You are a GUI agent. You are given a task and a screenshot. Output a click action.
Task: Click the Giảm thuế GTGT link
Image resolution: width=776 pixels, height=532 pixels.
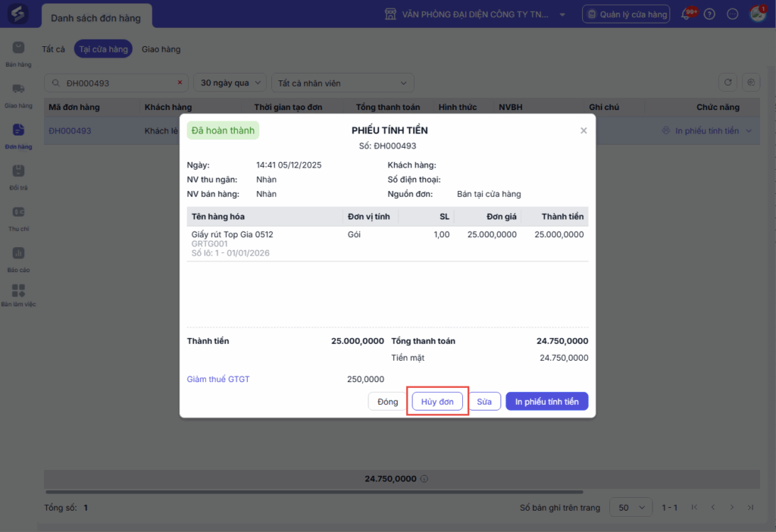coord(218,379)
